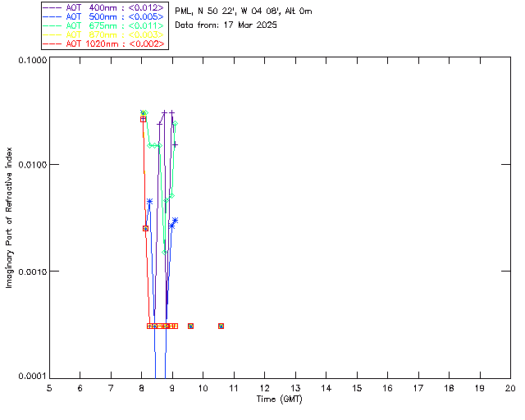Click the red dashed line sample in legend

(52, 43)
